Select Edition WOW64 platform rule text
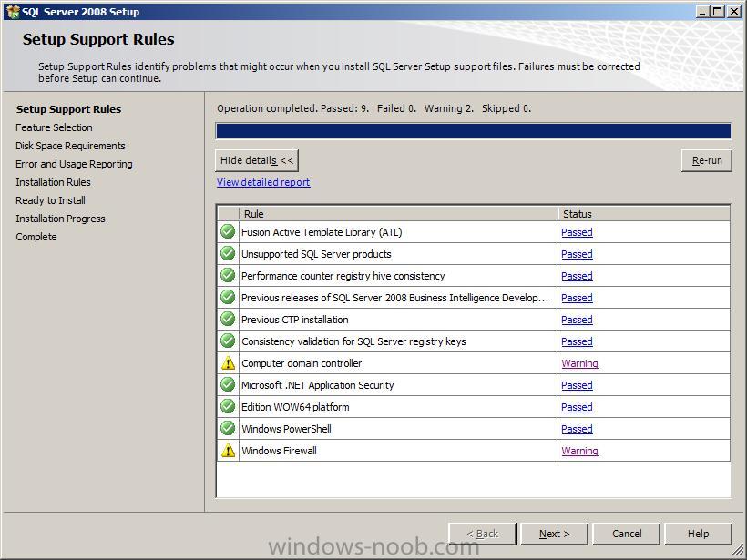The image size is (747, 560). click(295, 407)
